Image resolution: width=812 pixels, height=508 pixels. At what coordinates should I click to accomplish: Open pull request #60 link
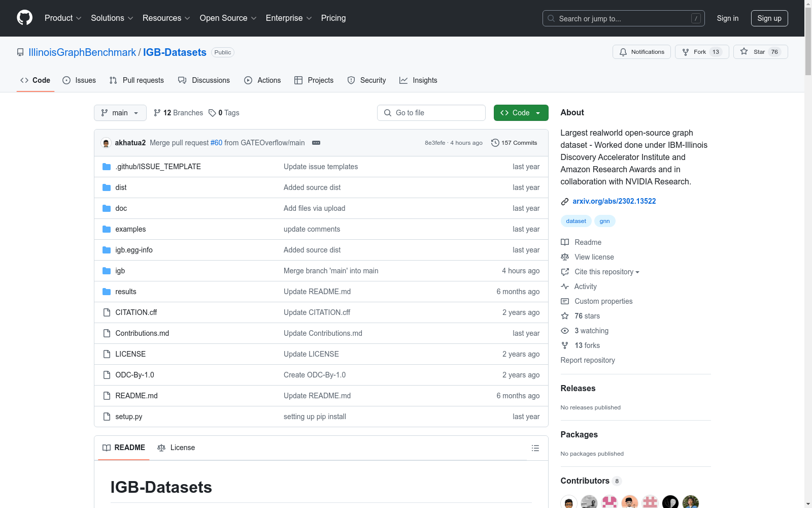[216, 143]
